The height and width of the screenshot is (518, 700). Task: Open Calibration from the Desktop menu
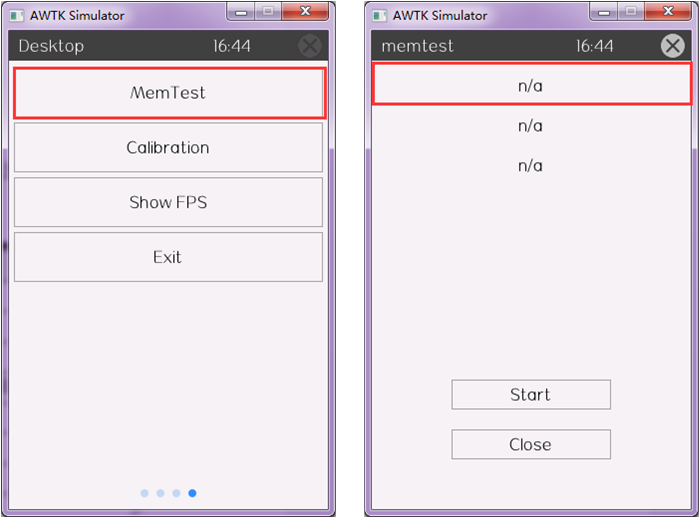click(x=168, y=147)
